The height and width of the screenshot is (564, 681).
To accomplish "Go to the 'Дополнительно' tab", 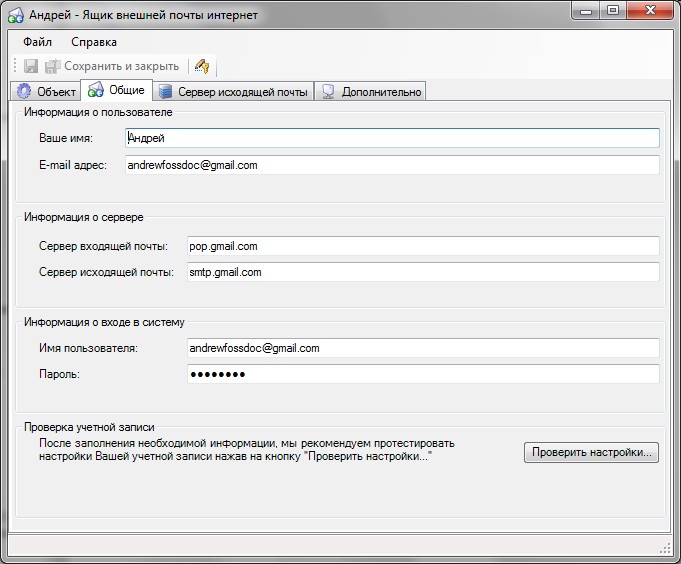I will click(371, 92).
